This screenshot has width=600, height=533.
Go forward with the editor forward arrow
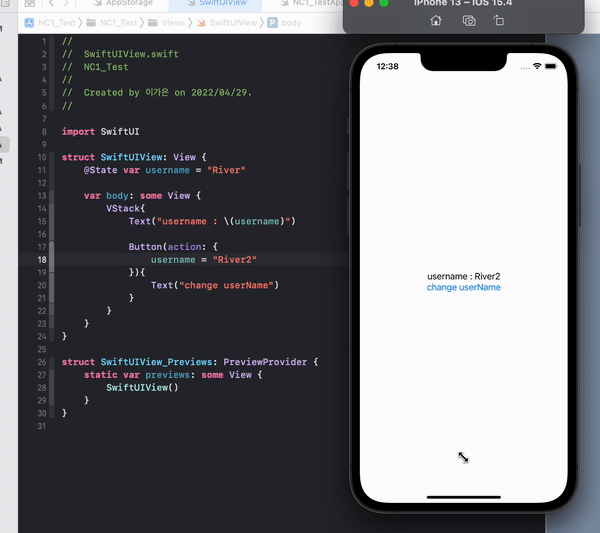[x=66, y=3]
